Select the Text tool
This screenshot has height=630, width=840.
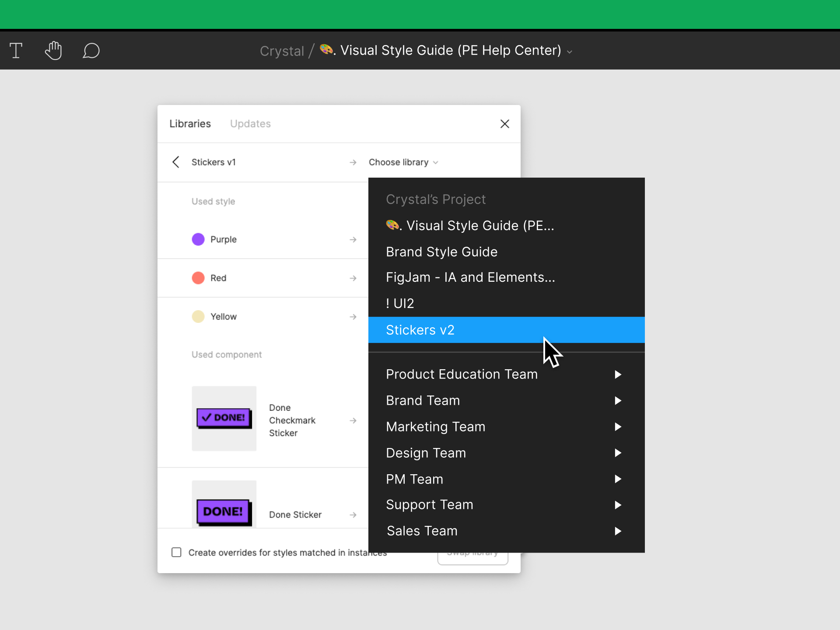16,50
